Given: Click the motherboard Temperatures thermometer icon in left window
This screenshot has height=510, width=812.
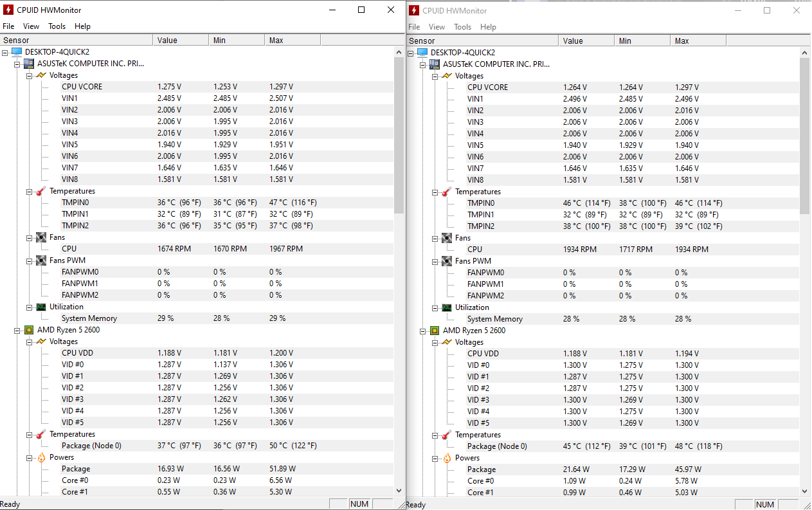Looking at the screenshot, I should [x=41, y=191].
